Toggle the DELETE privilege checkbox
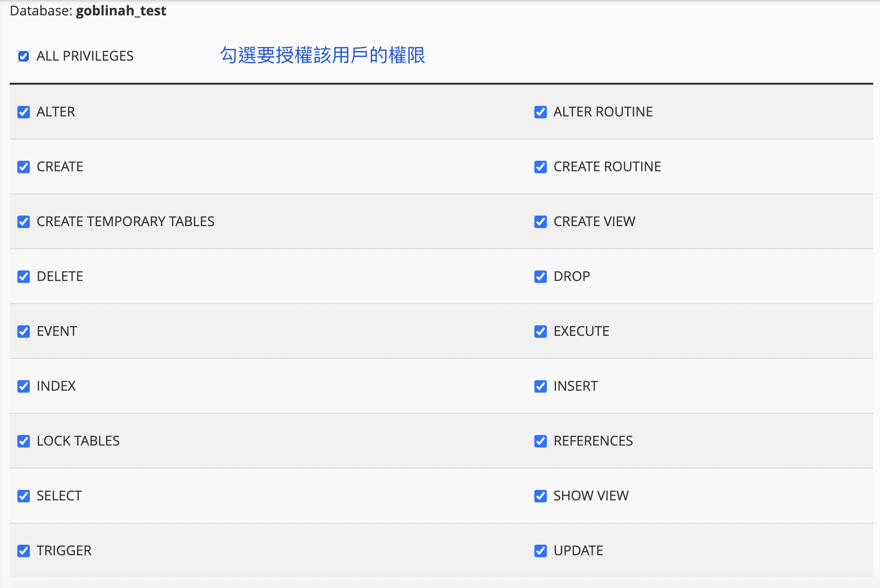880x588 pixels. 23,277
